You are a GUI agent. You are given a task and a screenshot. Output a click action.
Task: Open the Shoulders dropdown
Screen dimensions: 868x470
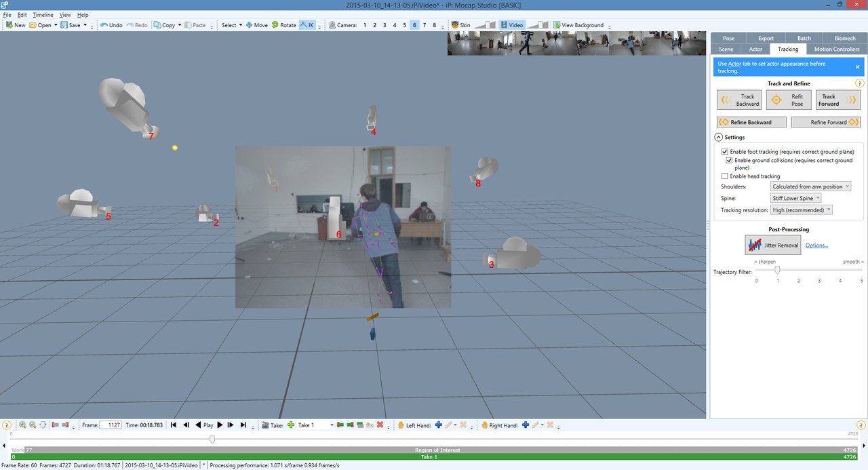[x=811, y=187]
